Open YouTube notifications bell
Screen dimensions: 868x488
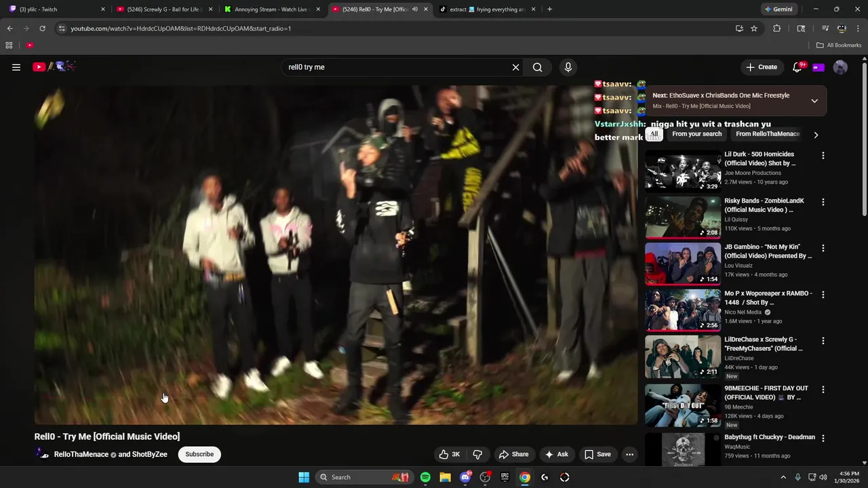797,67
